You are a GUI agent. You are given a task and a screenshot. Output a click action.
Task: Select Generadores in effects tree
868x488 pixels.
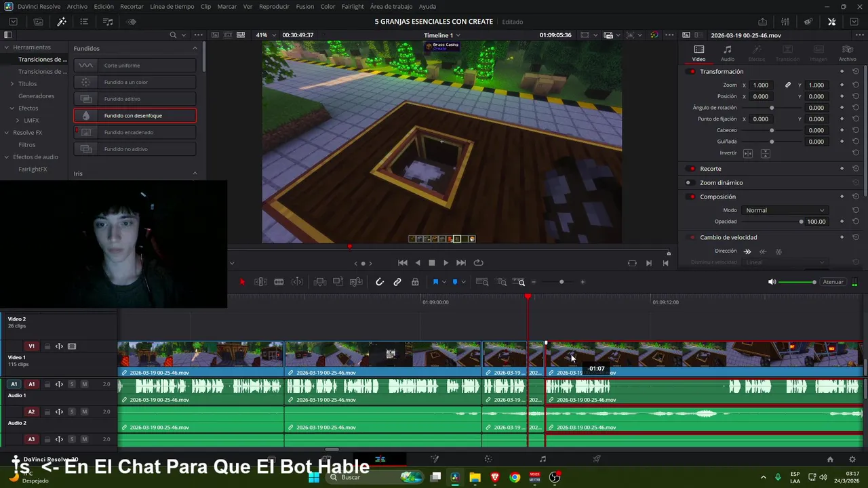coord(36,96)
